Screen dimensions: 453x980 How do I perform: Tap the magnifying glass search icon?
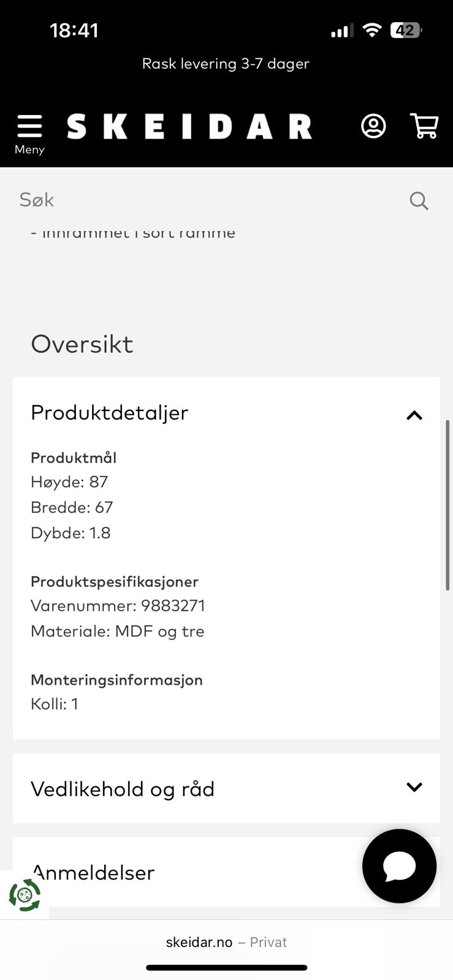(419, 200)
